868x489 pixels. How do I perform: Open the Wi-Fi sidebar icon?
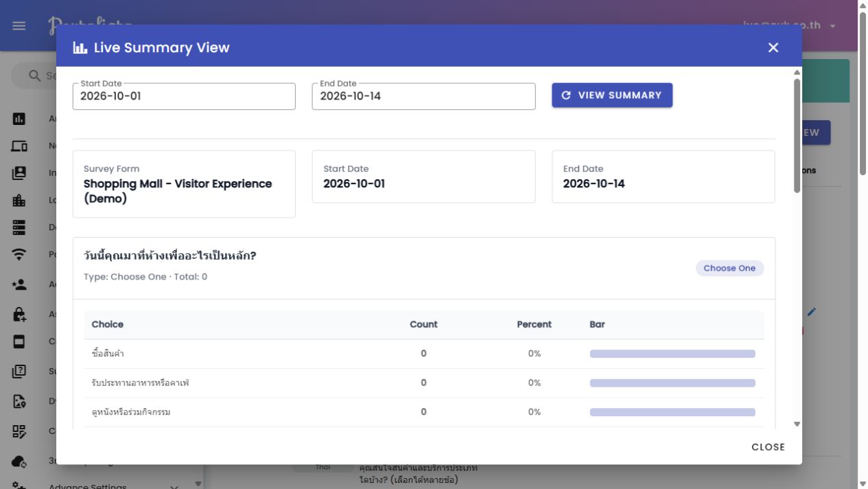[19, 255]
